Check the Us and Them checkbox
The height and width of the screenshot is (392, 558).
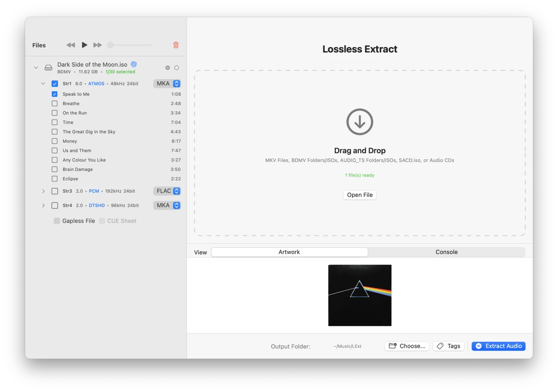coord(54,150)
